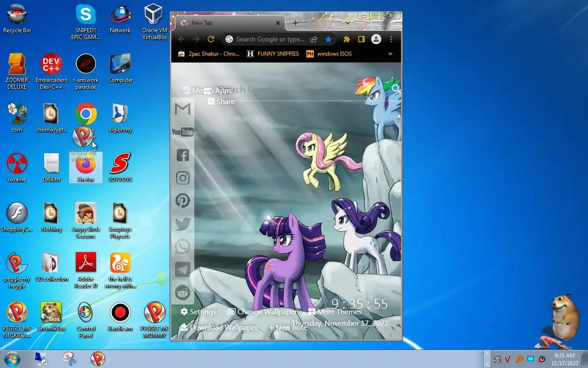This screenshot has height=368, width=588.
Task: Toggle Chrome side panel button
Action: point(362,40)
